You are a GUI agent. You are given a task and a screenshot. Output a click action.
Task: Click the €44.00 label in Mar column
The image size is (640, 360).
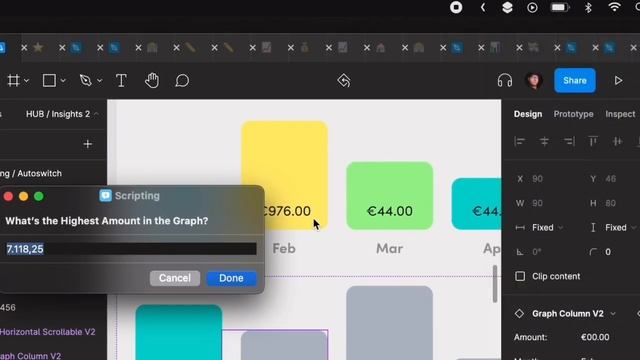[x=389, y=211]
